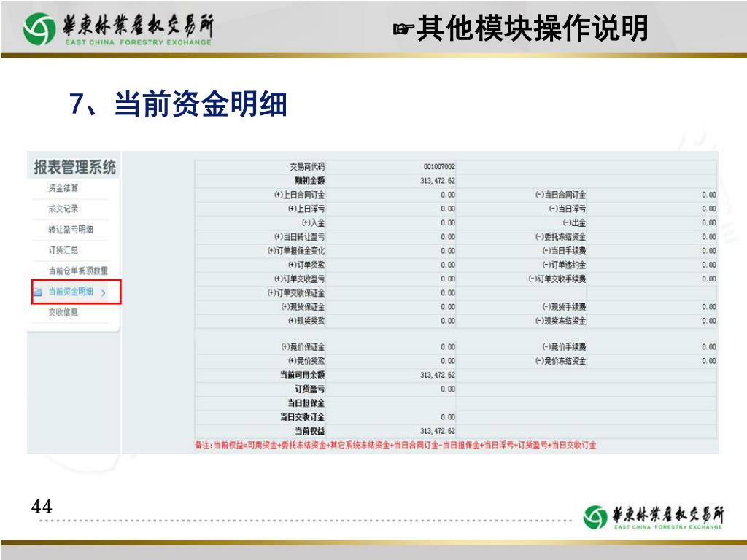The height and width of the screenshot is (560, 747).
Task: Click the (+)竞价货款 label
Action: [306, 361]
